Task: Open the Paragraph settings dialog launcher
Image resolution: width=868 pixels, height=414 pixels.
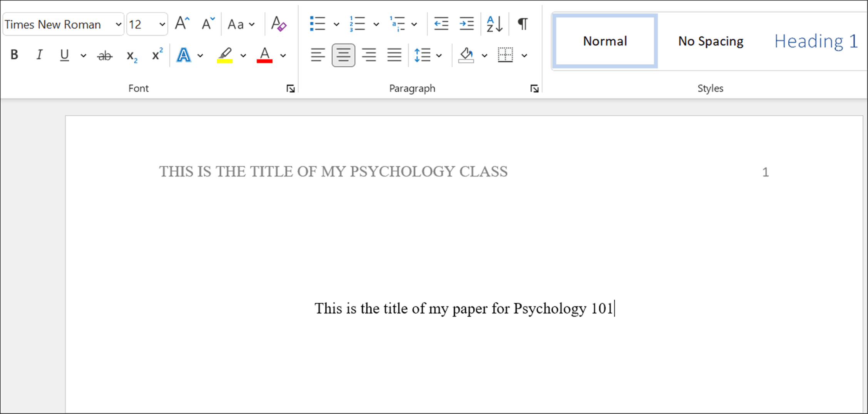Action: pos(535,88)
